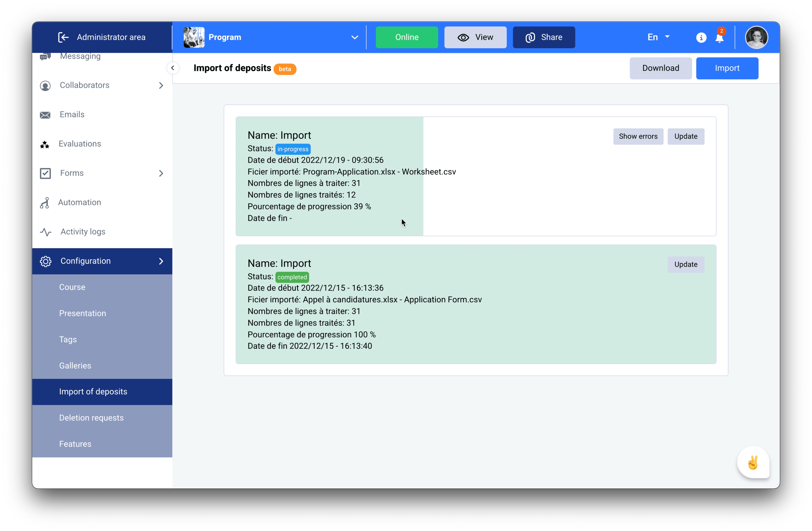The width and height of the screenshot is (812, 531).
Task: Expand the Collaborators submenu chevron
Action: coord(161,86)
